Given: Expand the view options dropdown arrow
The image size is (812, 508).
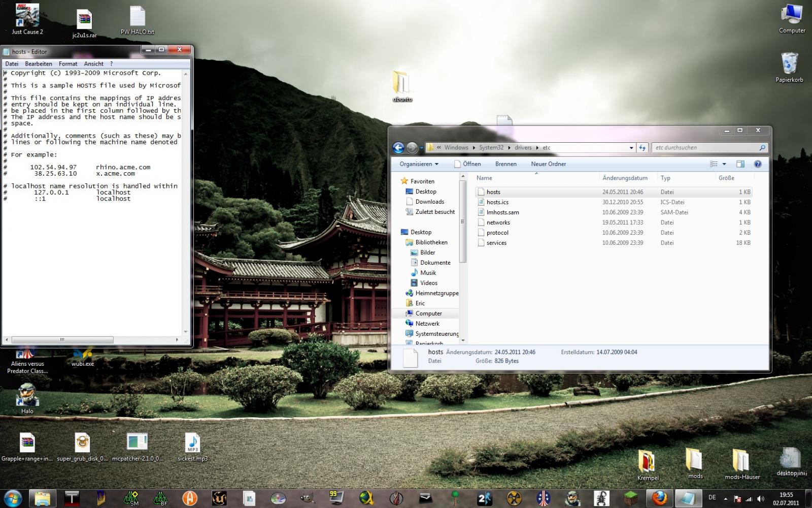Looking at the screenshot, I should (x=724, y=164).
